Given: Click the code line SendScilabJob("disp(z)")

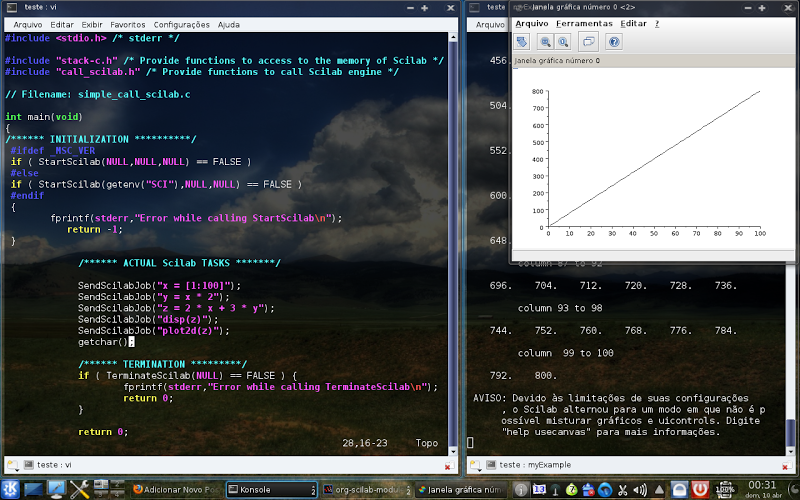Looking at the screenshot, I should [x=148, y=319].
